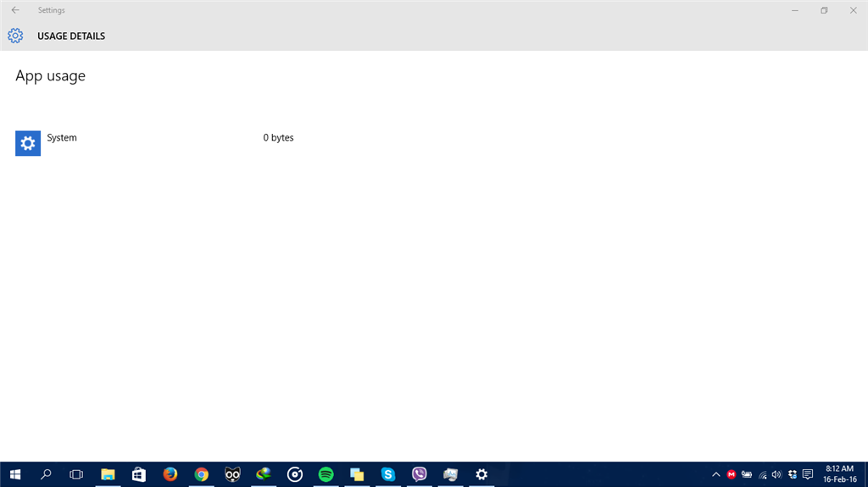Switch to Firefox in the taskbar

pos(170,474)
